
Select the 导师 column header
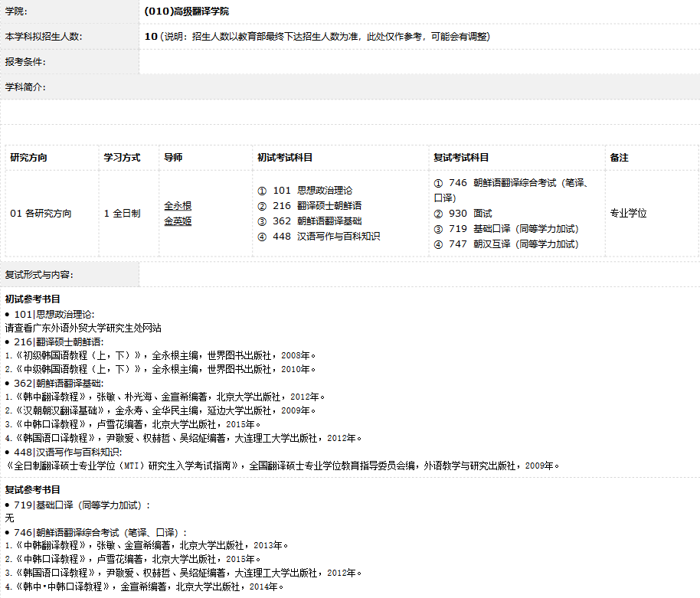coord(173,158)
